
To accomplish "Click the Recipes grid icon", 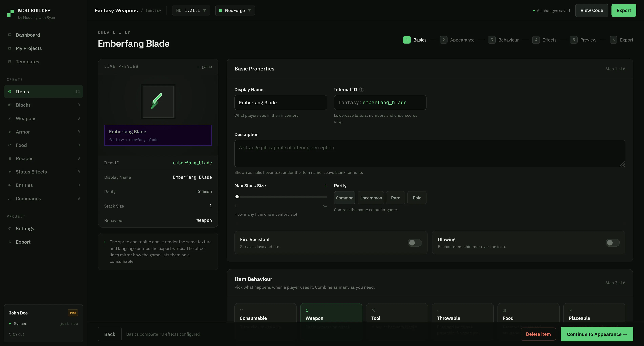I will point(10,158).
